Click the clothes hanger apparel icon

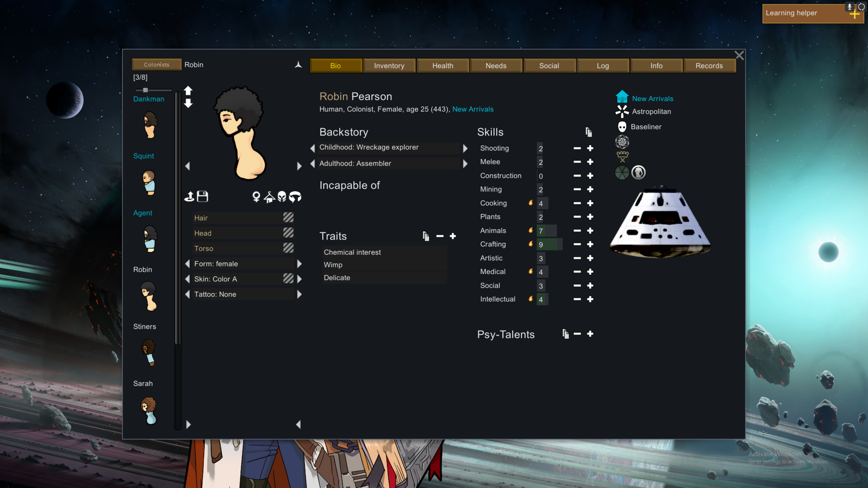(269, 197)
